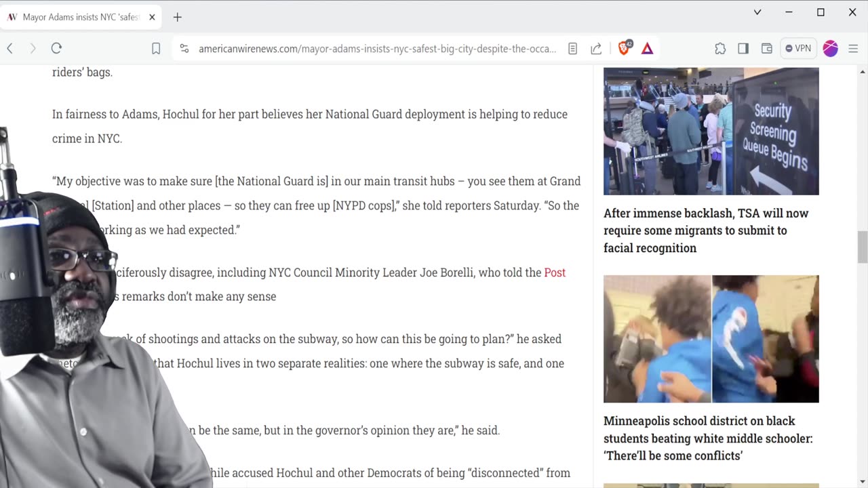Image resolution: width=868 pixels, height=488 pixels.
Task: Open the browser main menu
Action: click(x=854, y=48)
